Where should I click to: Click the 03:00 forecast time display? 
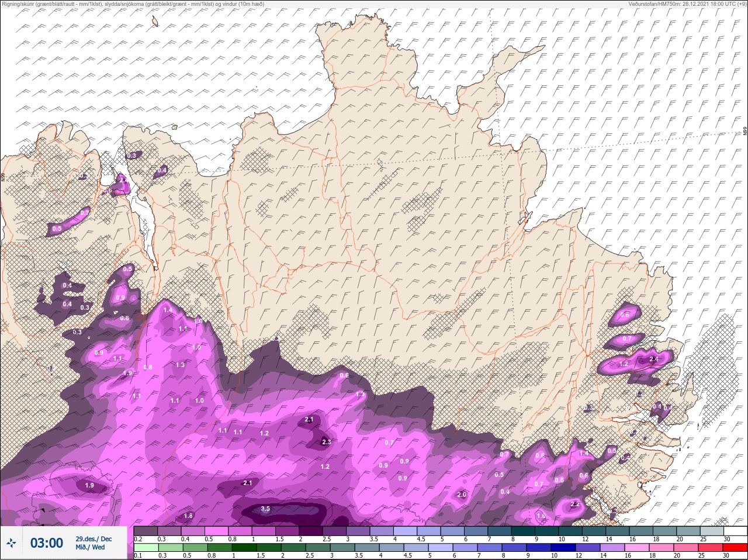point(46,544)
